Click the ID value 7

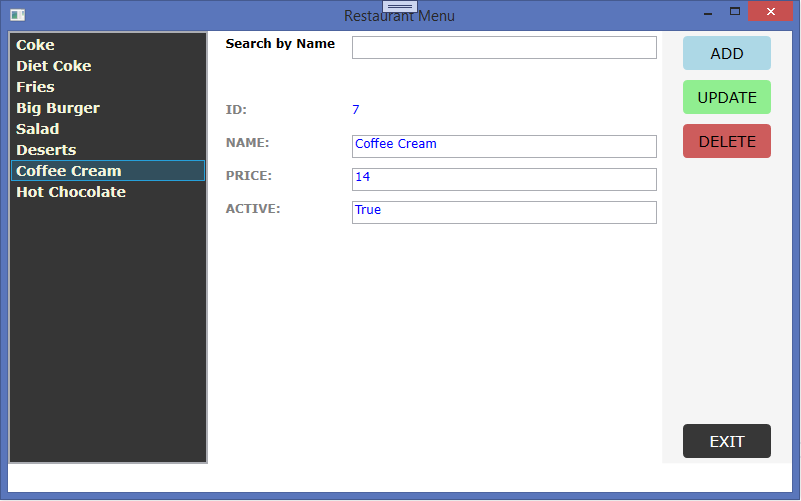tap(356, 110)
